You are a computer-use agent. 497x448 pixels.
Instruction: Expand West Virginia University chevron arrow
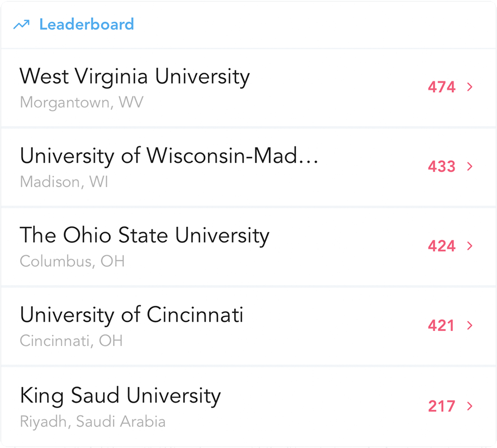[x=470, y=87]
